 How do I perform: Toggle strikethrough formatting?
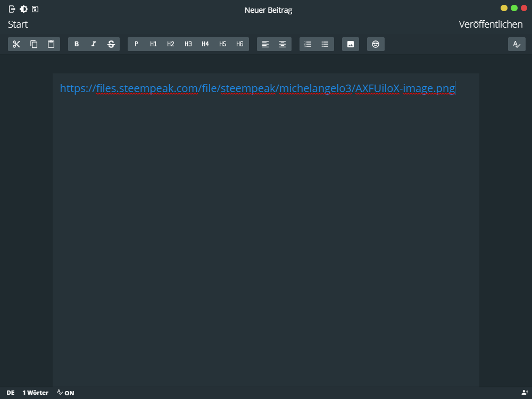click(111, 44)
